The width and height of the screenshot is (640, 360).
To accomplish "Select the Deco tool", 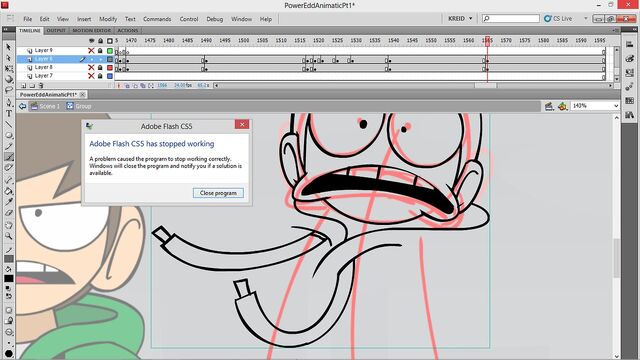I will pyautogui.click(x=8, y=167).
